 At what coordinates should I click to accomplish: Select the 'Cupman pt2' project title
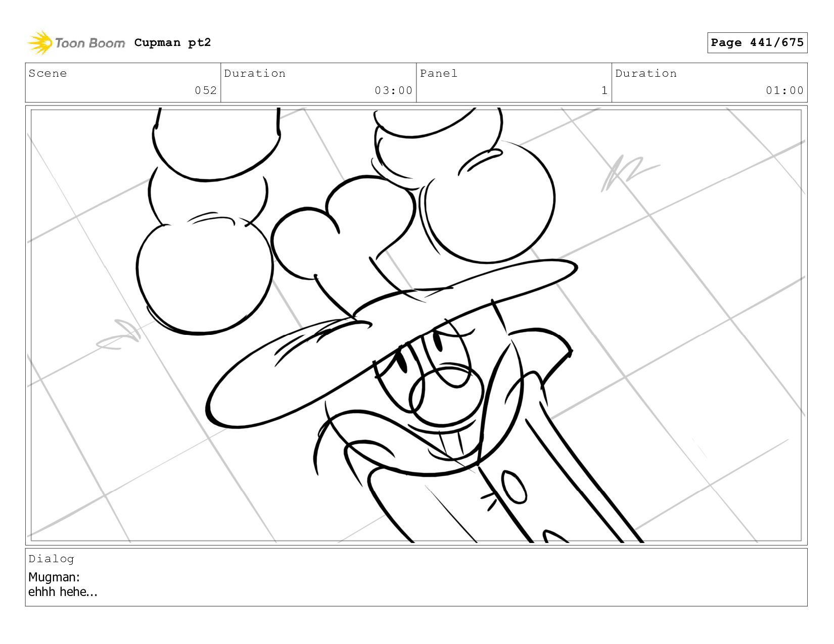tap(172, 42)
